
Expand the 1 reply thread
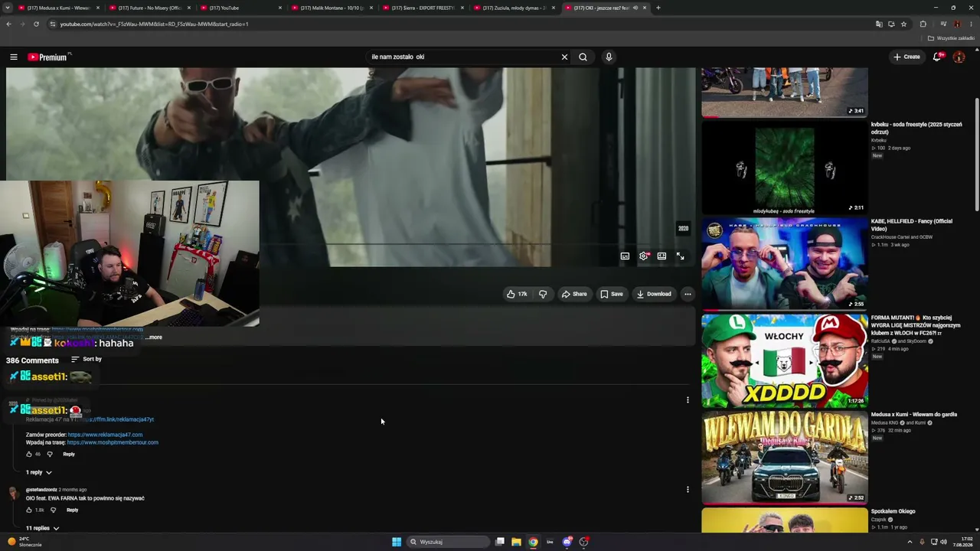(39, 472)
